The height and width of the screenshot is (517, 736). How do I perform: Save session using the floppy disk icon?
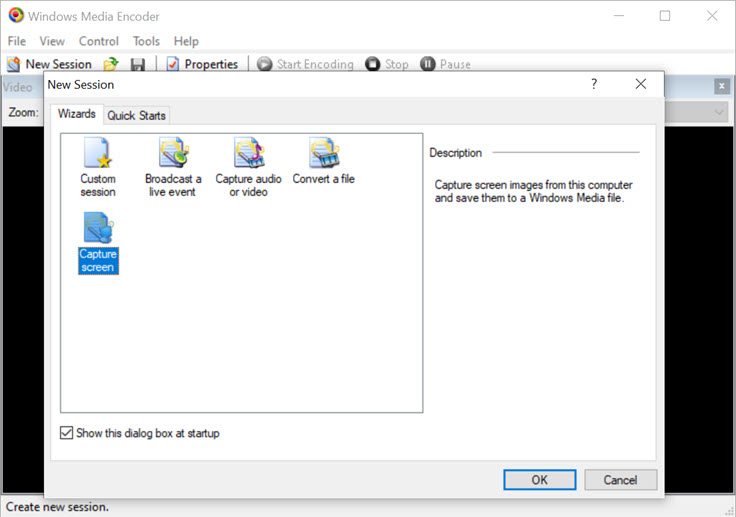tap(138, 64)
